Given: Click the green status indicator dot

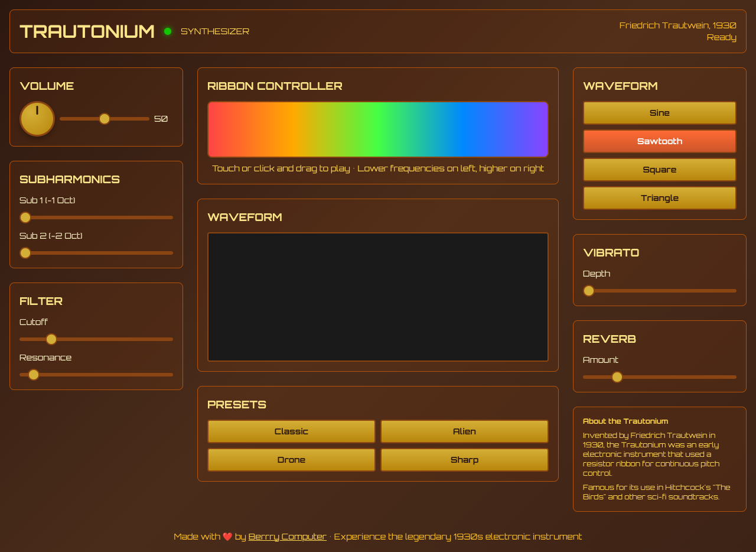Looking at the screenshot, I should (167, 31).
